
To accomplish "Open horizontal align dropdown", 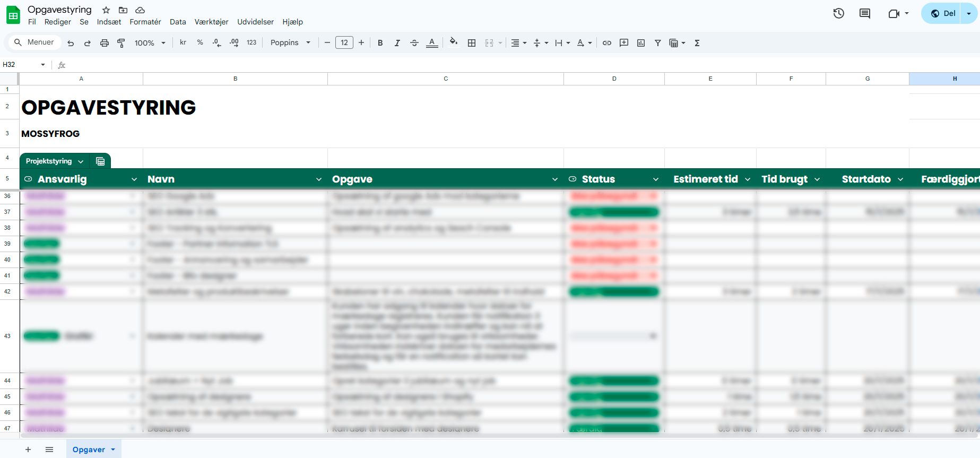I will [x=518, y=43].
